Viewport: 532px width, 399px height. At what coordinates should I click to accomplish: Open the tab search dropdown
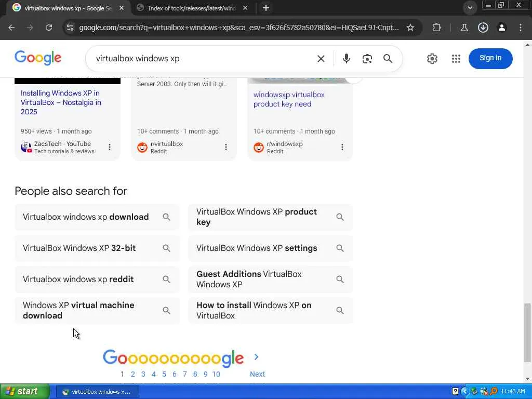click(x=470, y=8)
